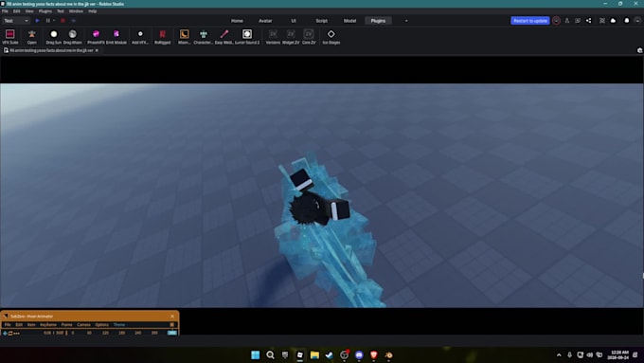Launch the PhaseVFX plugin
644x363 pixels.
click(96, 36)
